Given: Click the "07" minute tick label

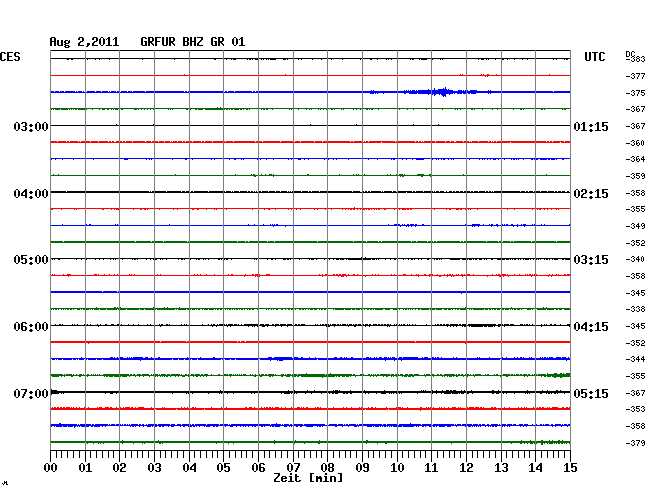Looking at the screenshot, I should point(293,468).
